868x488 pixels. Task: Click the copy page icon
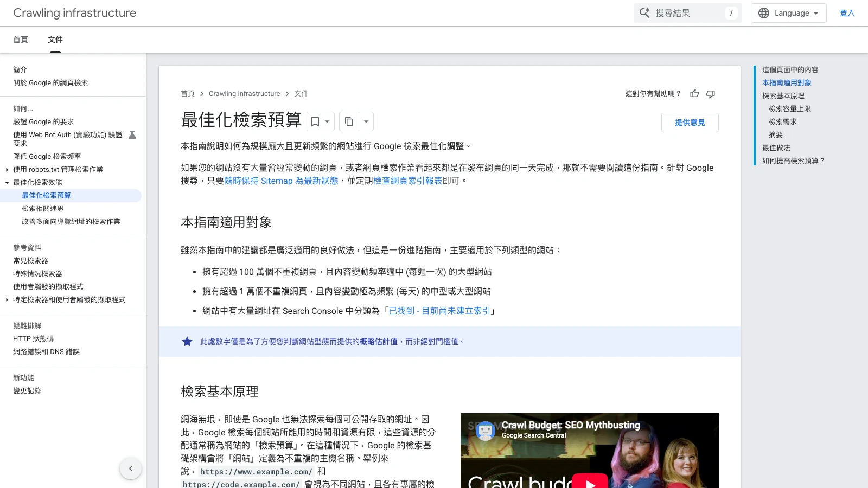click(x=349, y=121)
